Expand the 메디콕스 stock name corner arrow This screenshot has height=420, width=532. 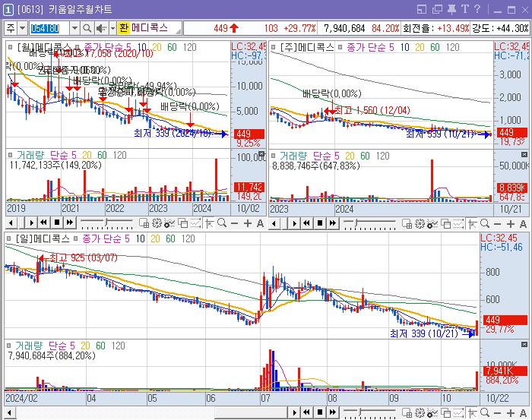point(178,31)
